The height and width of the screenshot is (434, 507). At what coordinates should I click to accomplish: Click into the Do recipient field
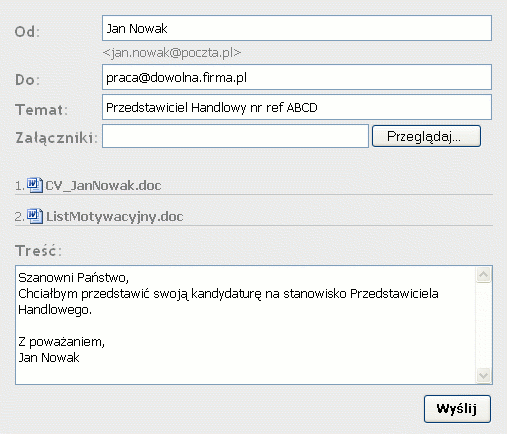[297, 77]
